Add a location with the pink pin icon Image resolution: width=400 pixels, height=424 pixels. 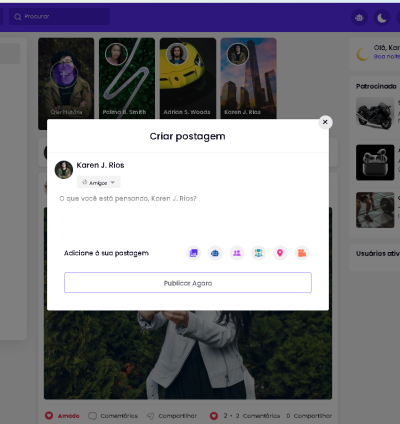point(280,253)
